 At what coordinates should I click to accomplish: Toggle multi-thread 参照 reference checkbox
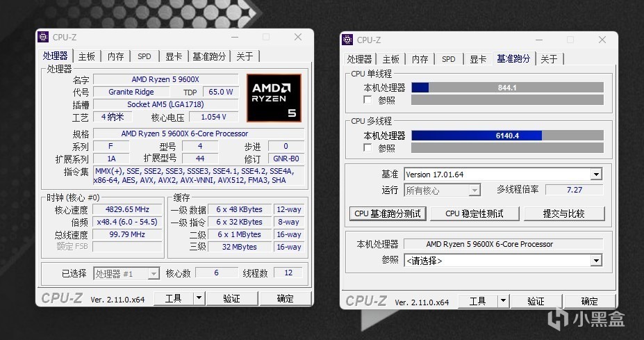click(x=368, y=147)
